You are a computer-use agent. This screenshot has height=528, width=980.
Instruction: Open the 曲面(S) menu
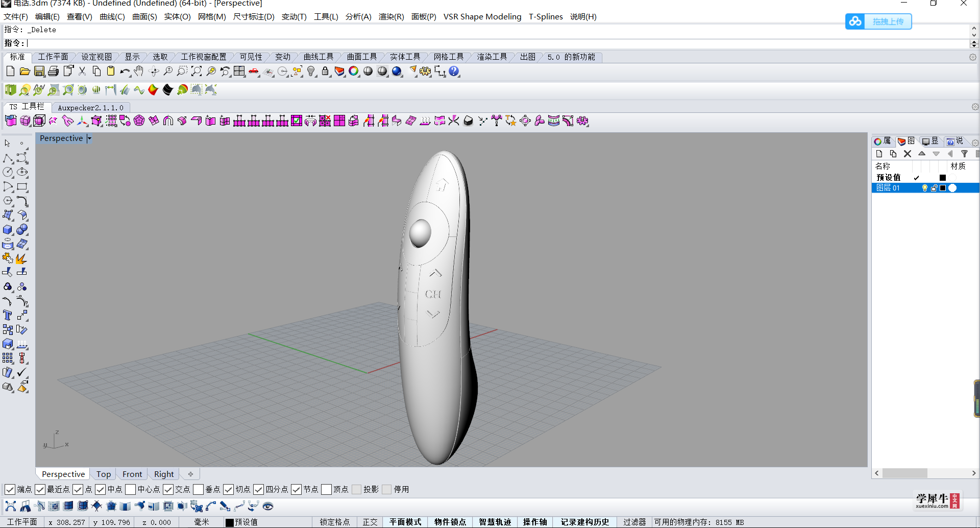(x=144, y=17)
